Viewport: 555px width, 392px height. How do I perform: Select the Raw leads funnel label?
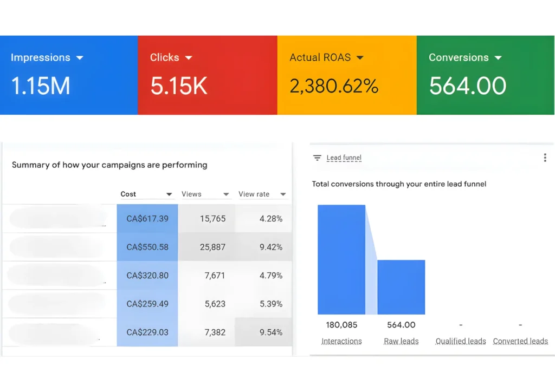point(401,341)
